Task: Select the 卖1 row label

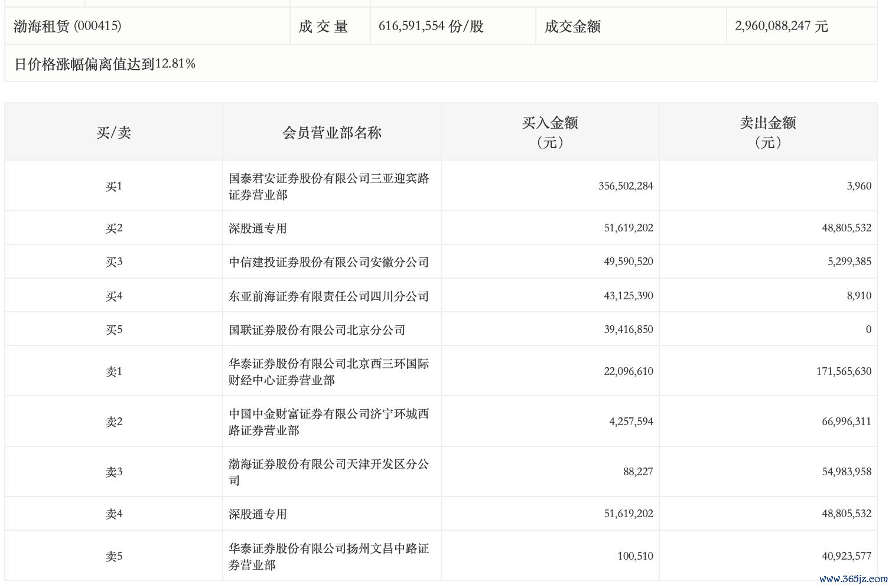Action: point(114,371)
